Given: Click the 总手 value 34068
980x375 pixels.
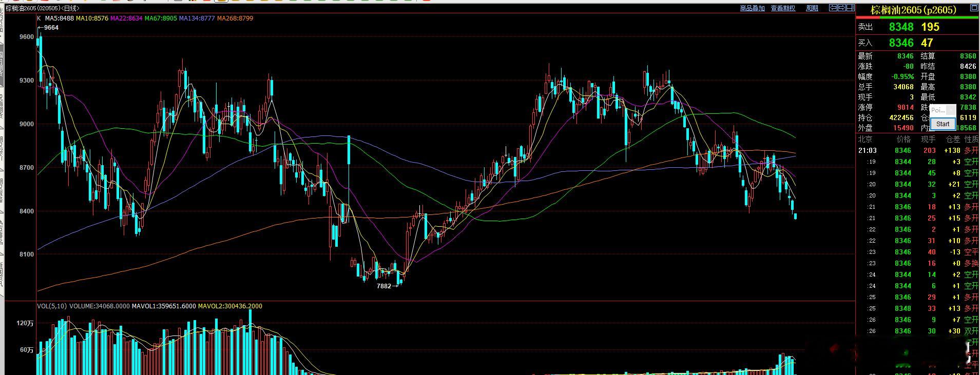Looking at the screenshot, I should 904,87.
